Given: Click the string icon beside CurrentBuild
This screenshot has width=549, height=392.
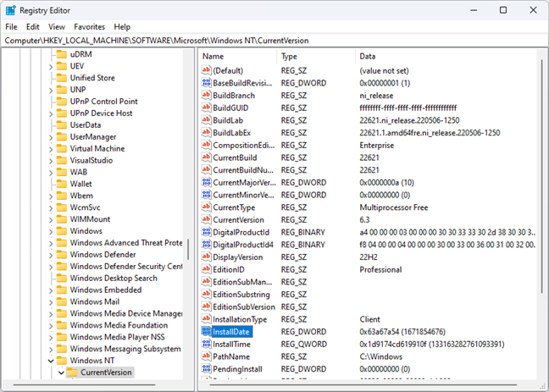Looking at the screenshot, I should tap(206, 157).
